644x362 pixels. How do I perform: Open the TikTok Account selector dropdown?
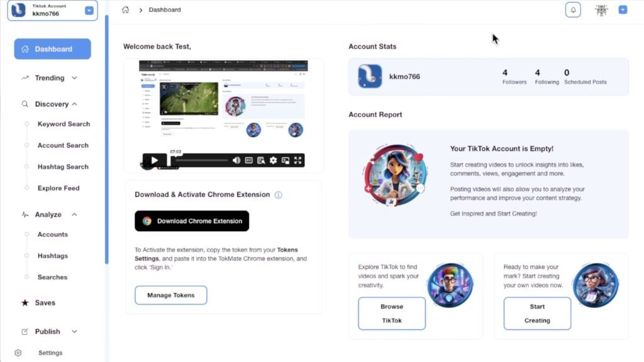coord(89,11)
